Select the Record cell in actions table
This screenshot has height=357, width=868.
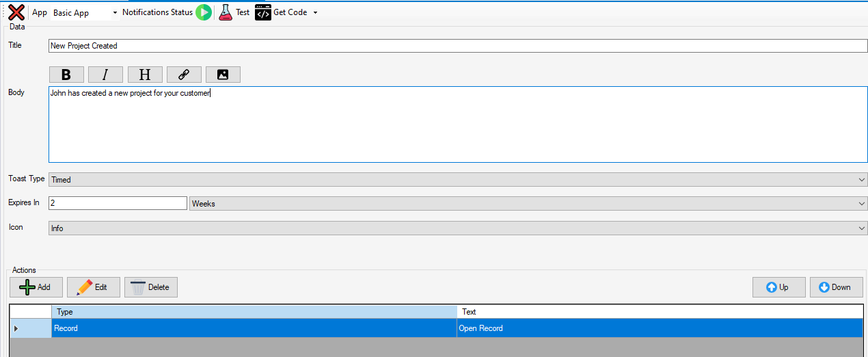(254, 328)
